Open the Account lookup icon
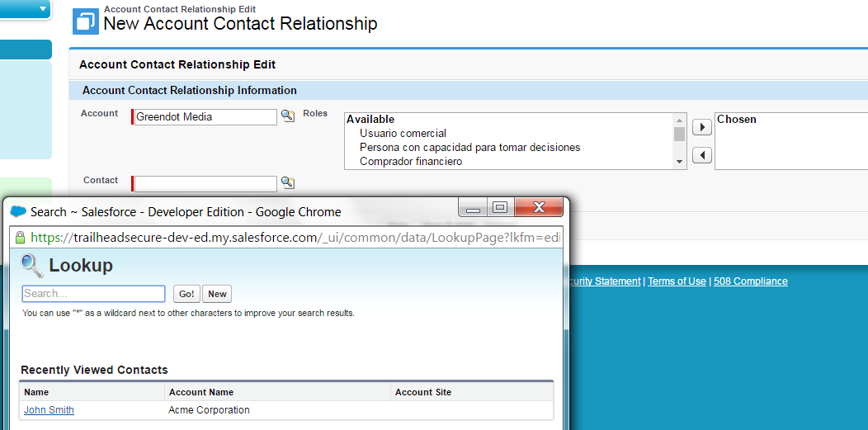The height and width of the screenshot is (430, 868). pyautogui.click(x=287, y=116)
